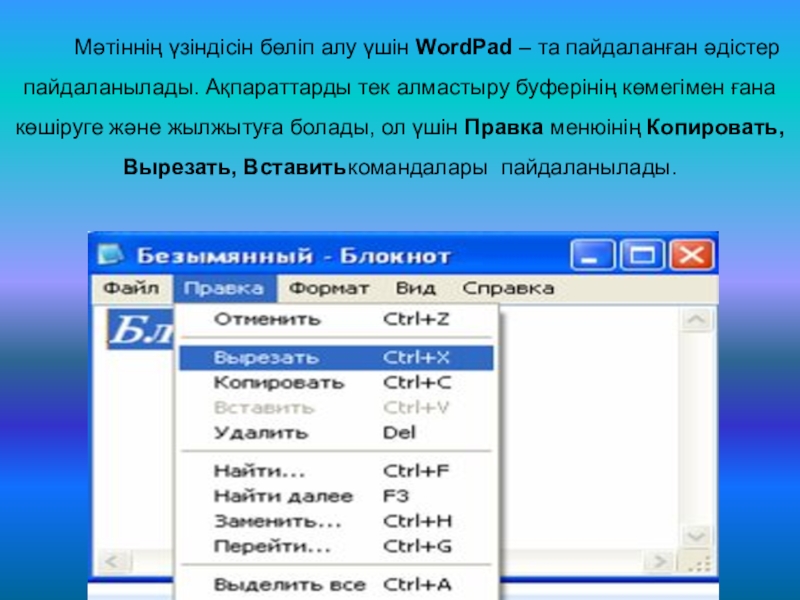Select the Заменить... command
The height and width of the screenshot is (600, 800).
click(x=336, y=521)
